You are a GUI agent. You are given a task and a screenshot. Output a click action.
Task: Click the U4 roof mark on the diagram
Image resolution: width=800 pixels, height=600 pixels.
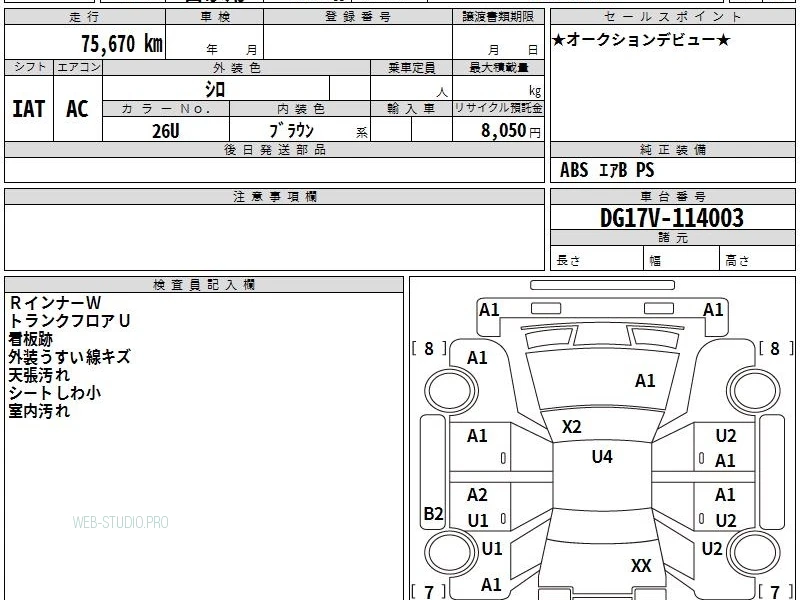pos(602,456)
